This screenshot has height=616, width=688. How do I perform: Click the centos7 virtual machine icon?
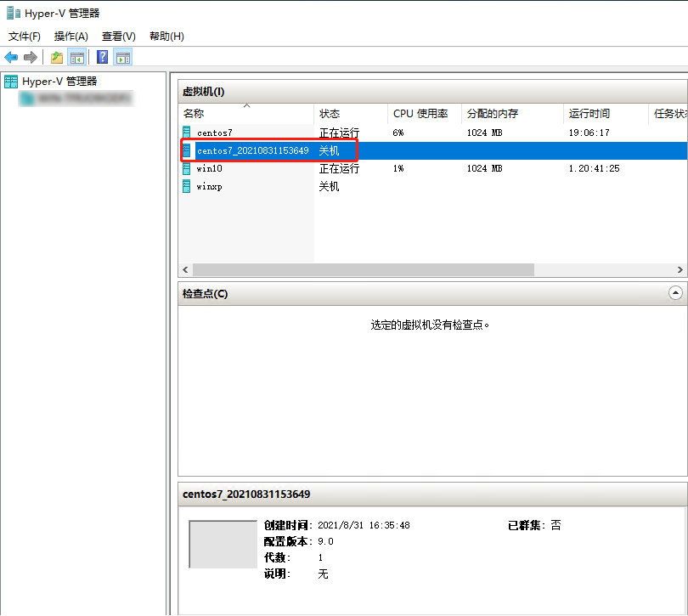pos(187,133)
